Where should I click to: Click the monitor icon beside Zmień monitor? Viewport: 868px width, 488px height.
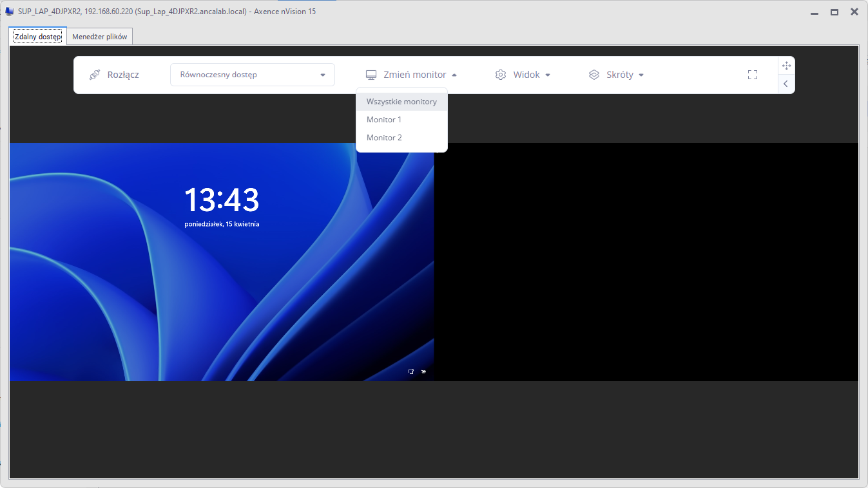pos(371,75)
